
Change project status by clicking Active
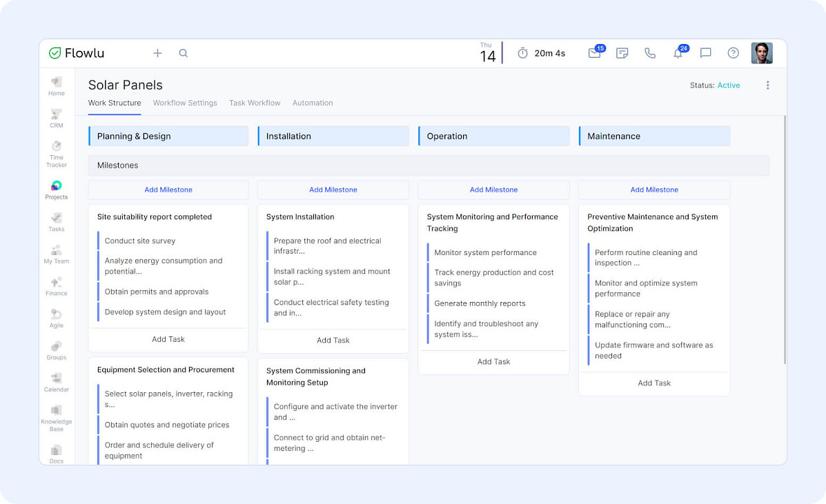[x=729, y=85]
